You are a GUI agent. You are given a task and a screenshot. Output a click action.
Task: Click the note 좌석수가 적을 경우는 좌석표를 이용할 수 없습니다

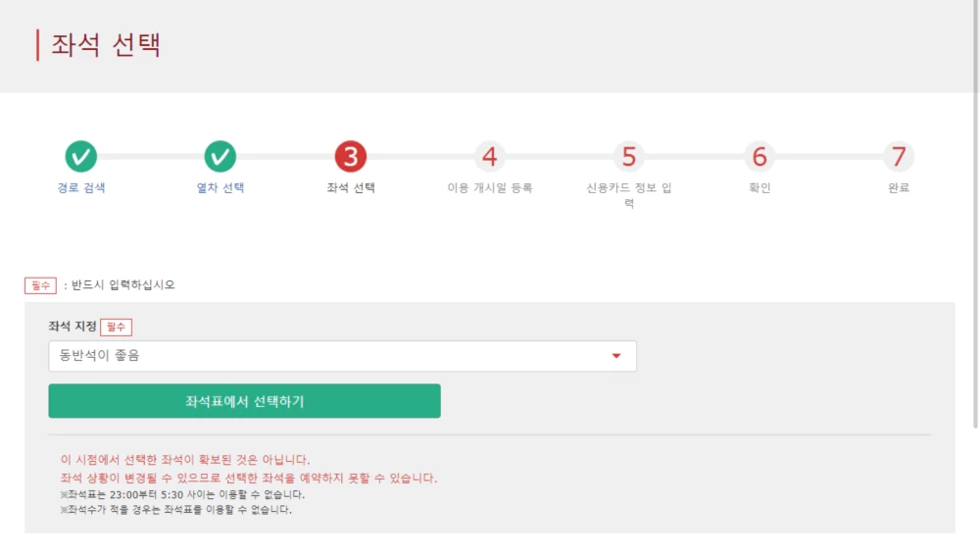176,510
